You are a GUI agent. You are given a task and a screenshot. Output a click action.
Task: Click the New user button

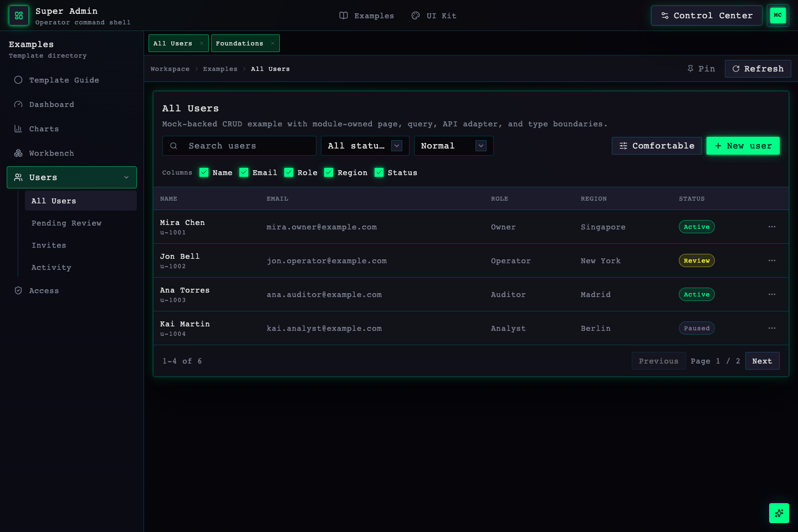coord(743,146)
